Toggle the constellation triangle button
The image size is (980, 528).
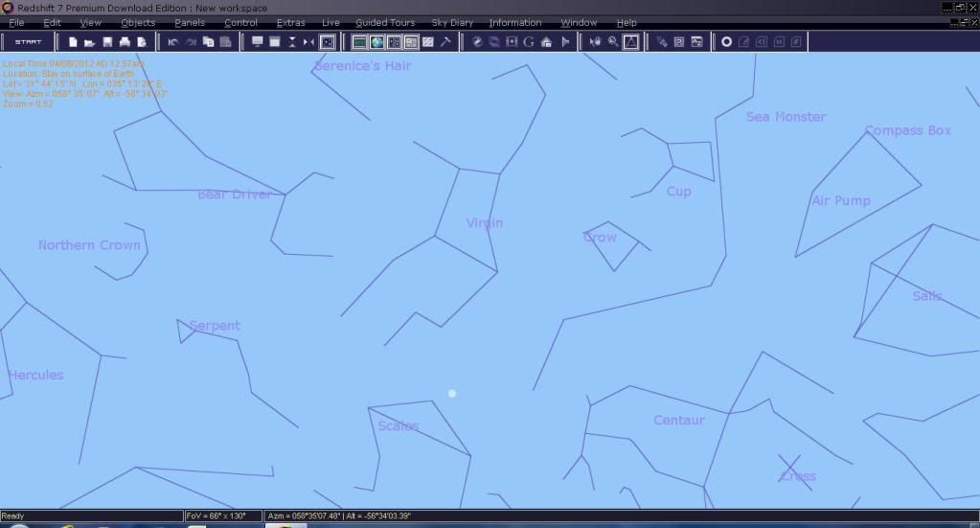click(x=631, y=42)
